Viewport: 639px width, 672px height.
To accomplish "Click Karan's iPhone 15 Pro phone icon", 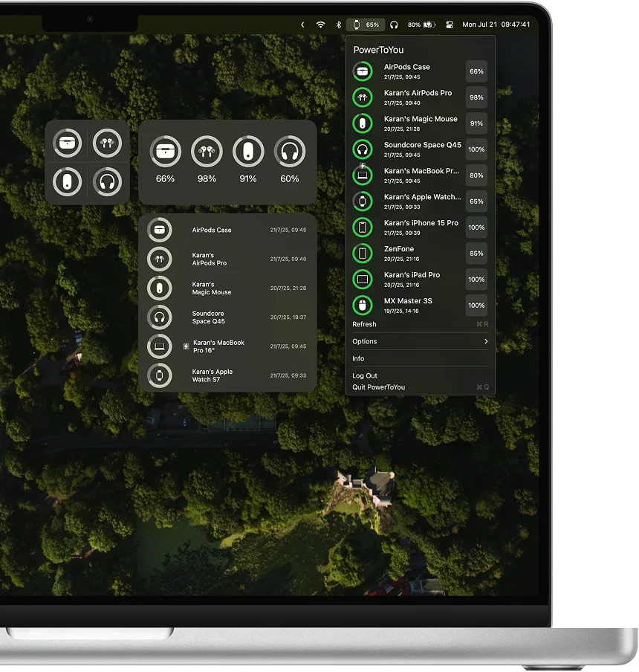I will (363, 227).
